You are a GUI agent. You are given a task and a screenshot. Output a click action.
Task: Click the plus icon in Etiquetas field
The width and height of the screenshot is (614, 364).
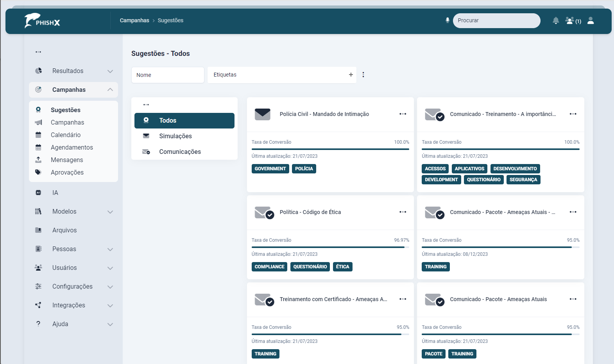[351, 75]
